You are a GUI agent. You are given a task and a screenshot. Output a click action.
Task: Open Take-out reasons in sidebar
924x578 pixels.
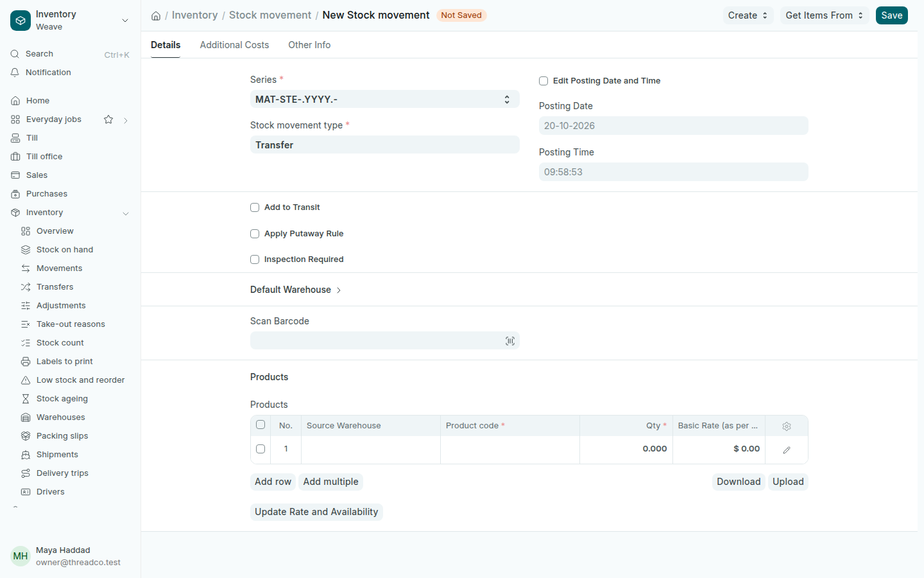tap(71, 324)
